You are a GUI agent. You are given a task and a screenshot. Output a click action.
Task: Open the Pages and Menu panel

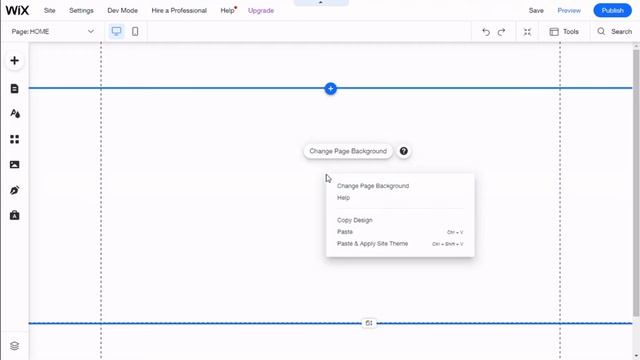(x=15, y=89)
